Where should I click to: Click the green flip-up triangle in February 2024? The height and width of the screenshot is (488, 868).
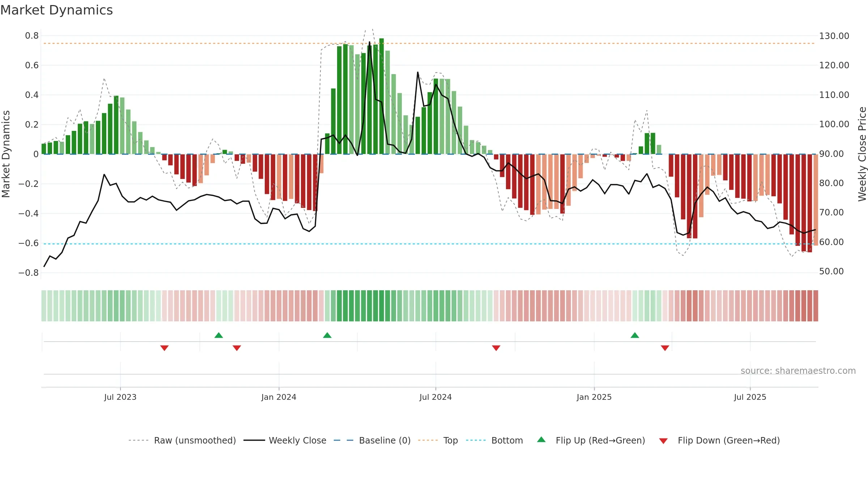point(327,335)
